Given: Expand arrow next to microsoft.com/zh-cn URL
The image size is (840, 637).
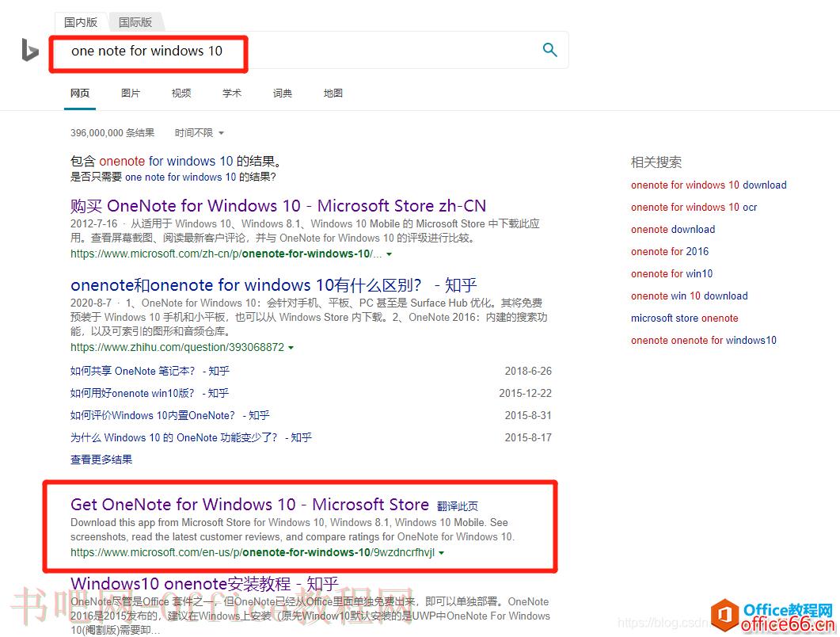Looking at the screenshot, I should pos(389,254).
